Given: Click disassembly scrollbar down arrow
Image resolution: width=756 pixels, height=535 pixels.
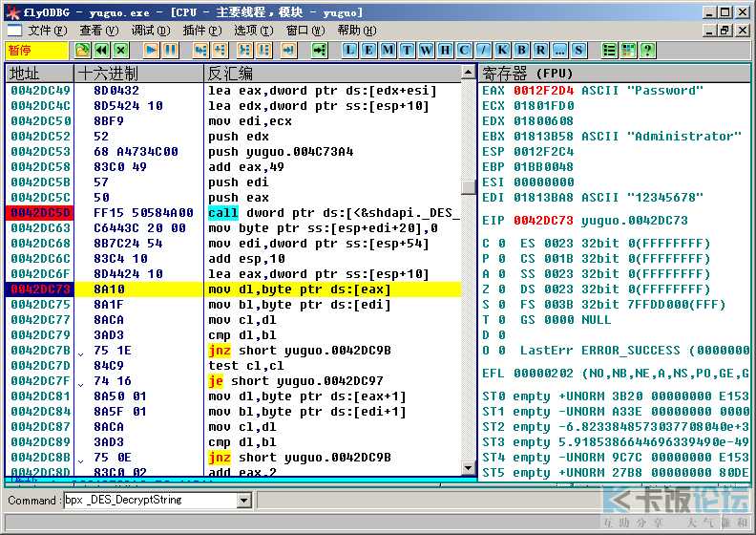Looking at the screenshot, I should click(x=468, y=467).
